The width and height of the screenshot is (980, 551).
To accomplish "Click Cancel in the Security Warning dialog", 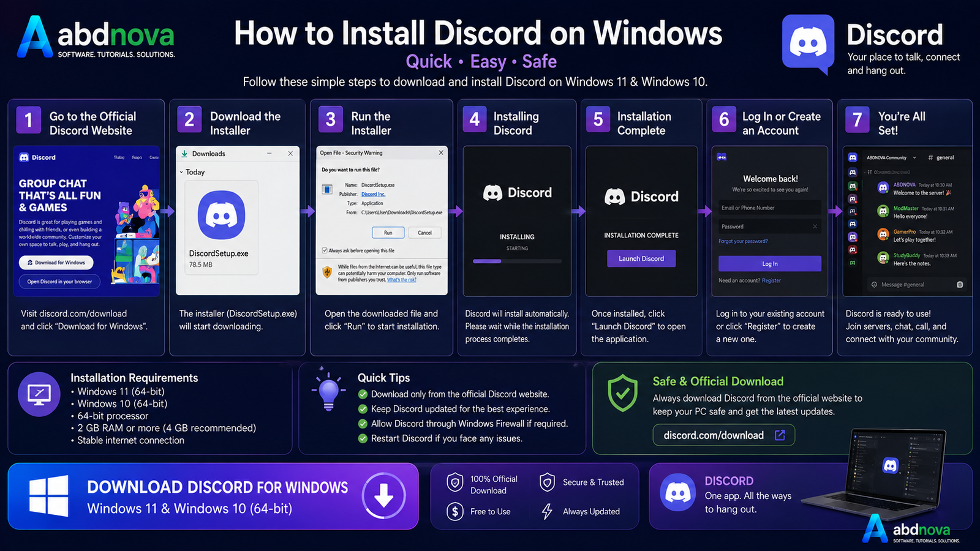I will coord(424,233).
